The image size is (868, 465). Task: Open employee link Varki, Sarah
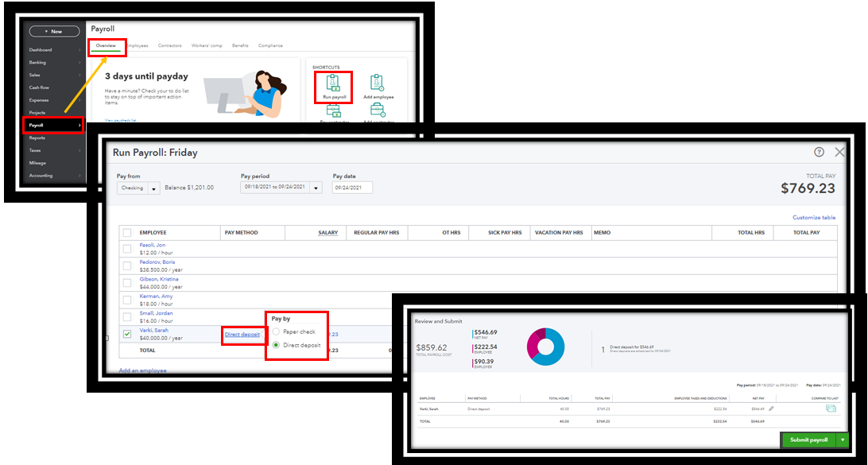tap(154, 330)
